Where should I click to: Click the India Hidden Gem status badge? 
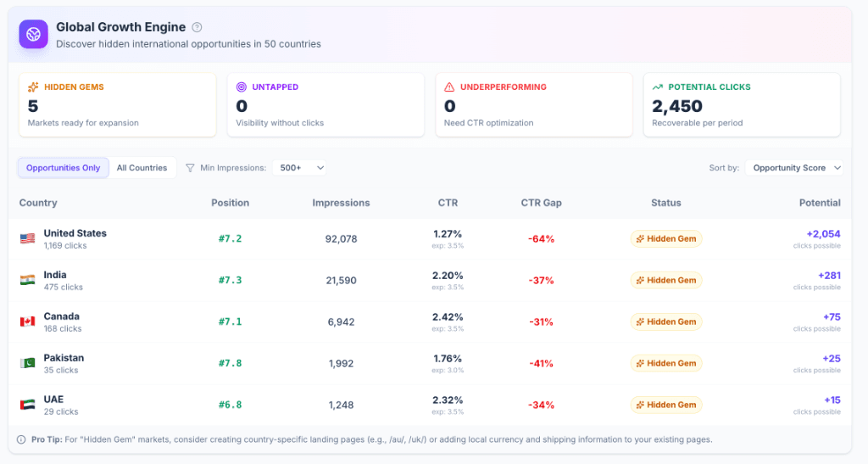[x=665, y=280]
